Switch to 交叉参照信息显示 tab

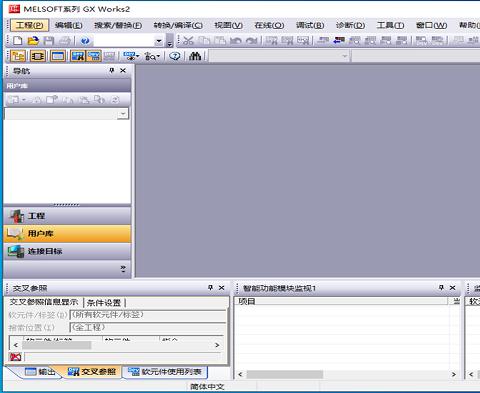coord(44,302)
